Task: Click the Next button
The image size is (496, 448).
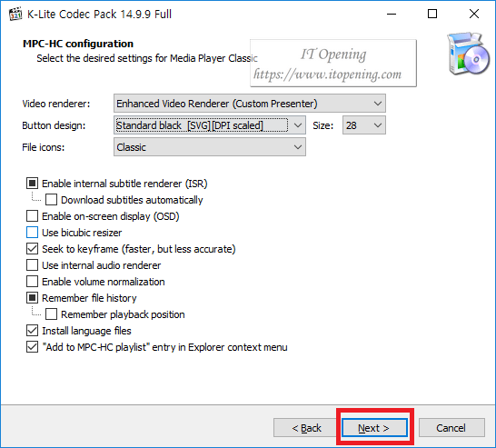Action: [x=374, y=428]
